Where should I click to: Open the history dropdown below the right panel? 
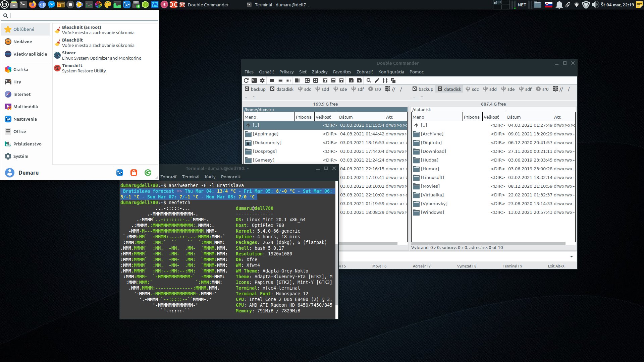coord(572,256)
